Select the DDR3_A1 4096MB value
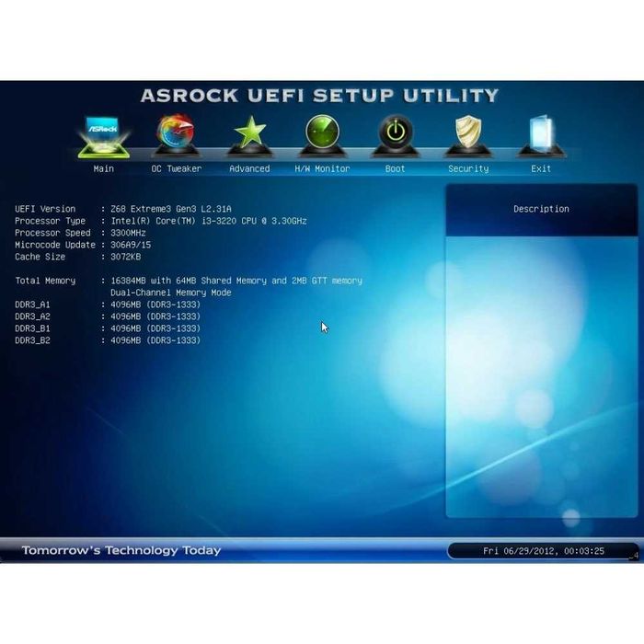Image resolution: width=644 pixels, height=644 pixels. (155, 305)
